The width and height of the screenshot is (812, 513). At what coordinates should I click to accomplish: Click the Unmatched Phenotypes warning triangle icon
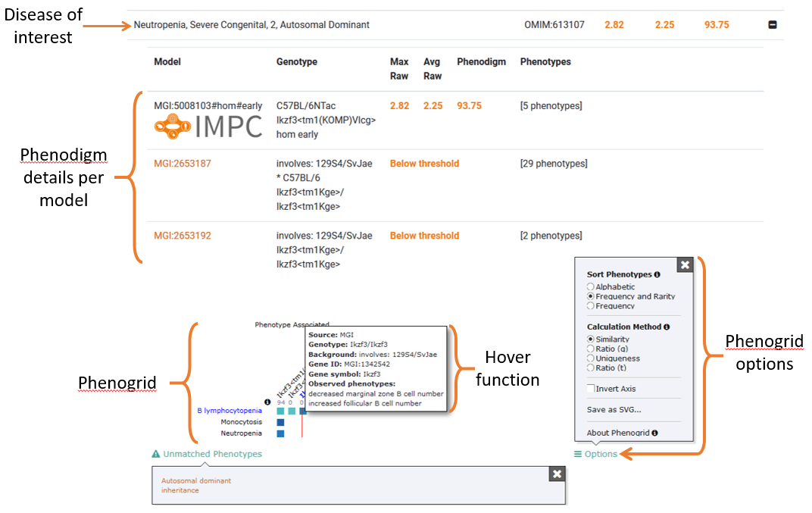pos(156,454)
